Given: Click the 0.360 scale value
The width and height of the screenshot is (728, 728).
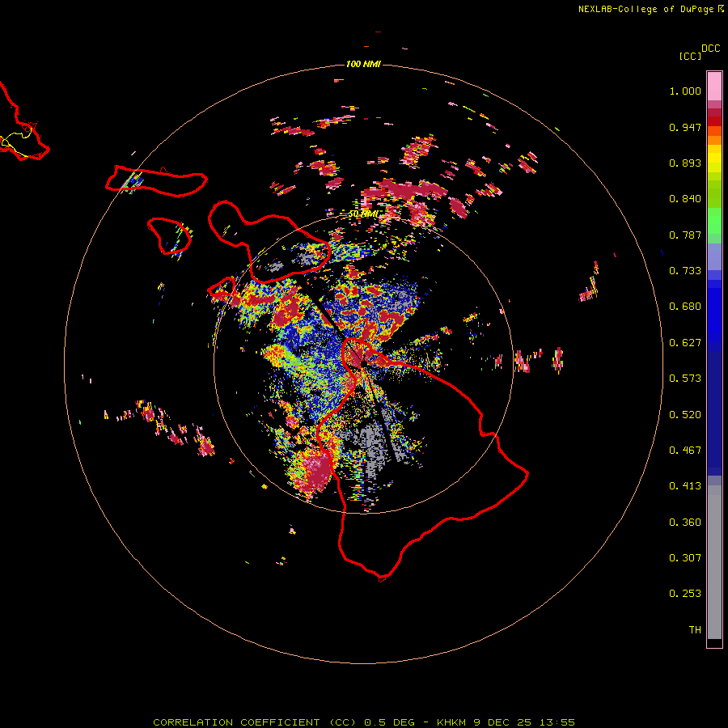Looking at the screenshot, I should coord(685,523).
